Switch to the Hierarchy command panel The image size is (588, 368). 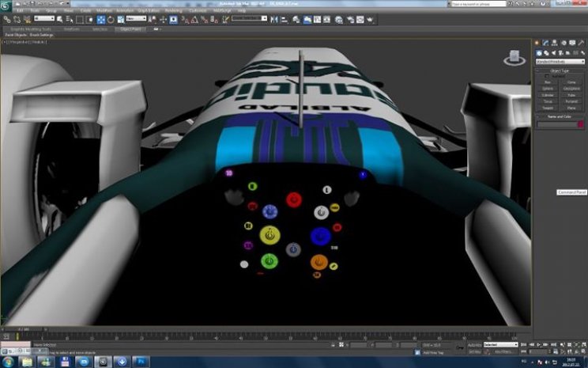555,44
